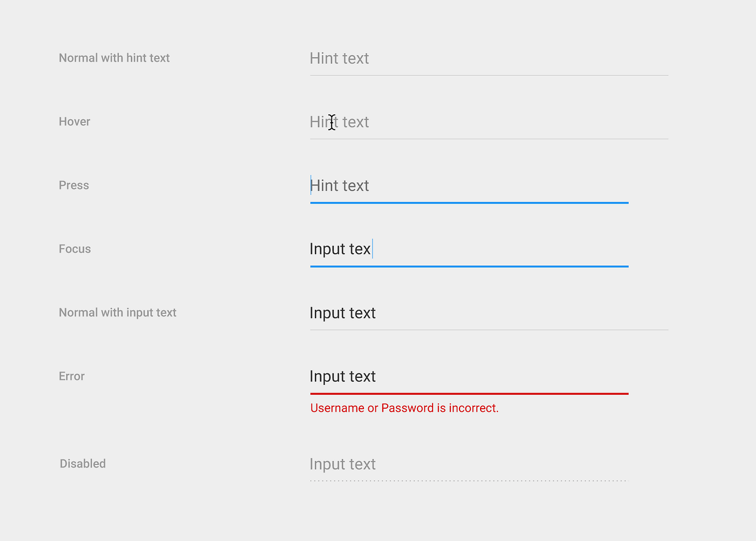This screenshot has height=541, width=756.
Task: Click the 'Normal with input text' label
Action: point(117,313)
